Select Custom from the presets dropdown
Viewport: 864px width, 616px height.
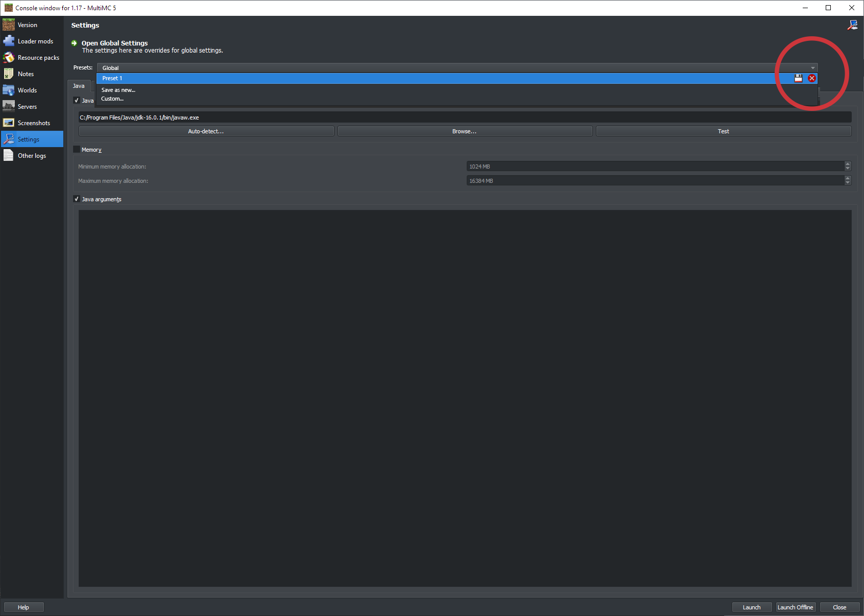(x=112, y=99)
